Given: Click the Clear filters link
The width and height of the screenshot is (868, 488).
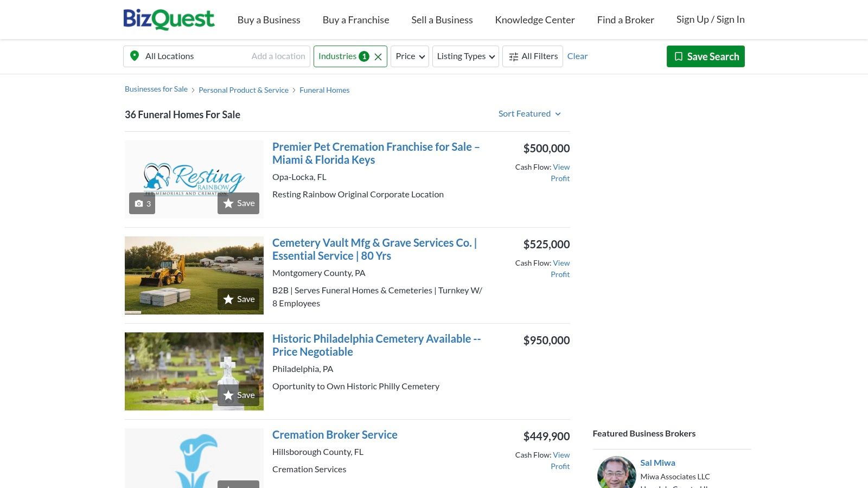Looking at the screenshot, I should click(577, 56).
